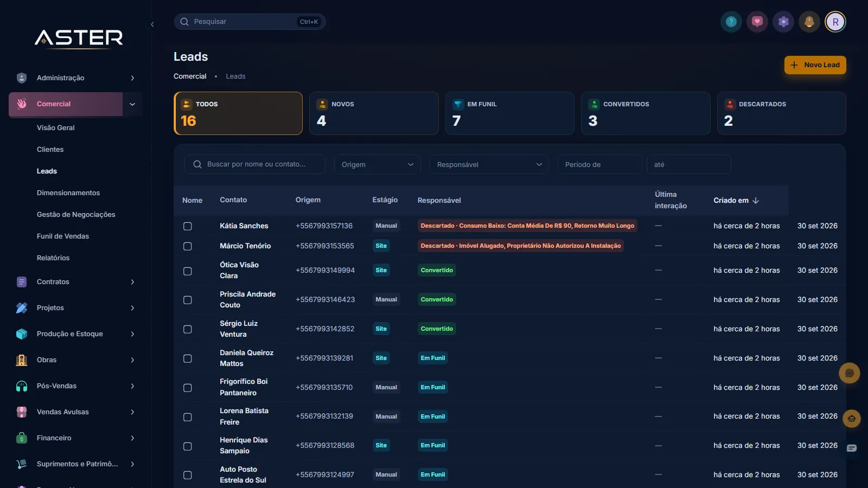
Task: Check the Sérgio Luiz Ventura row
Action: coord(188,329)
